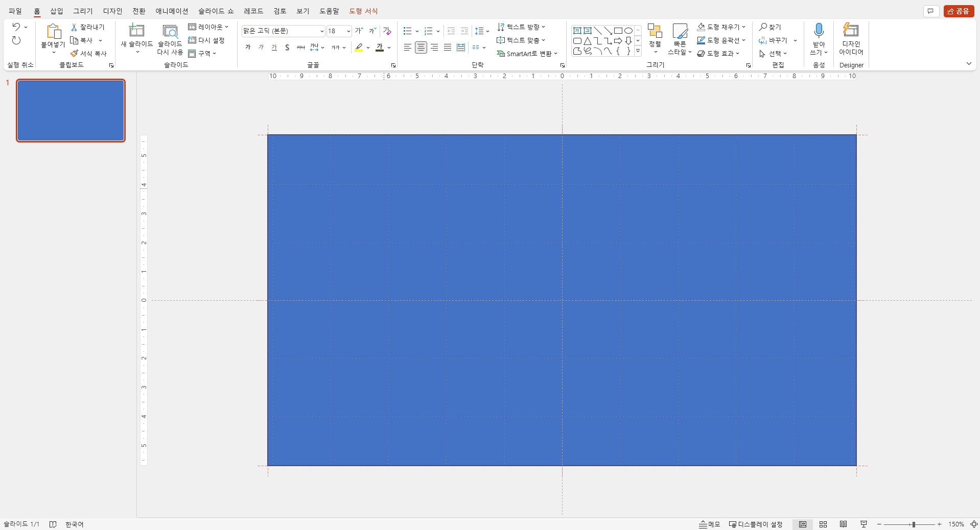Toggle italic 가 formatting
The height and width of the screenshot is (530, 980).
coord(261,47)
